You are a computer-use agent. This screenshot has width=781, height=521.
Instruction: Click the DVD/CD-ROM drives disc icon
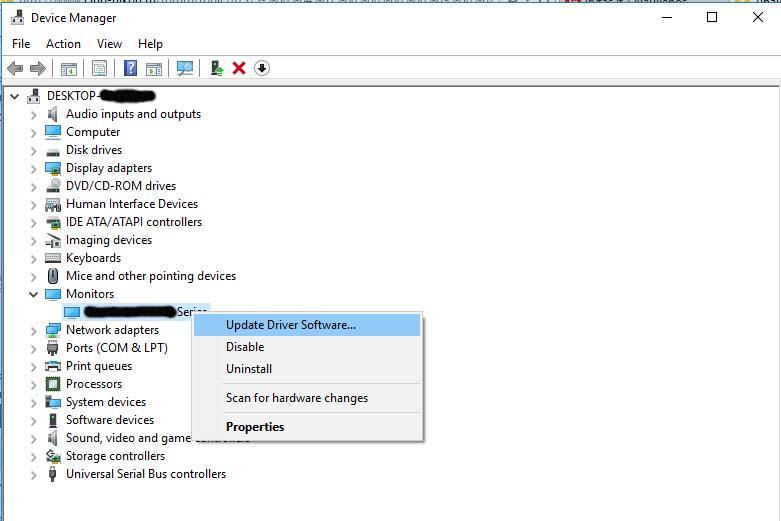click(53, 186)
